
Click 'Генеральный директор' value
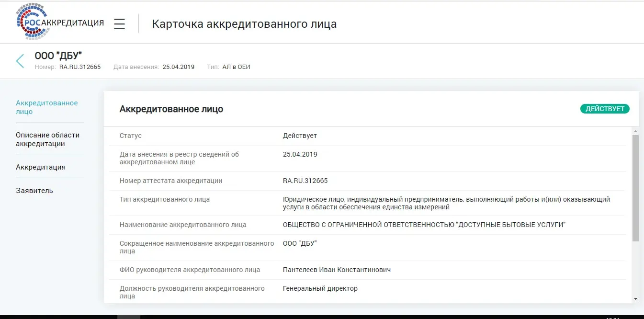point(320,288)
